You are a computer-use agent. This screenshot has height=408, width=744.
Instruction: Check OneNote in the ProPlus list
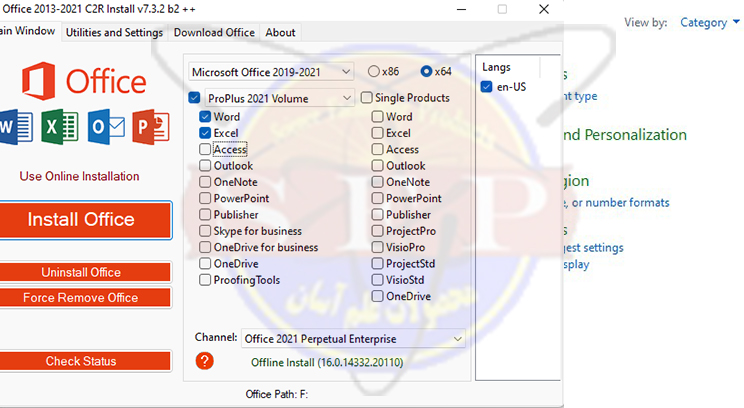[x=205, y=182]
